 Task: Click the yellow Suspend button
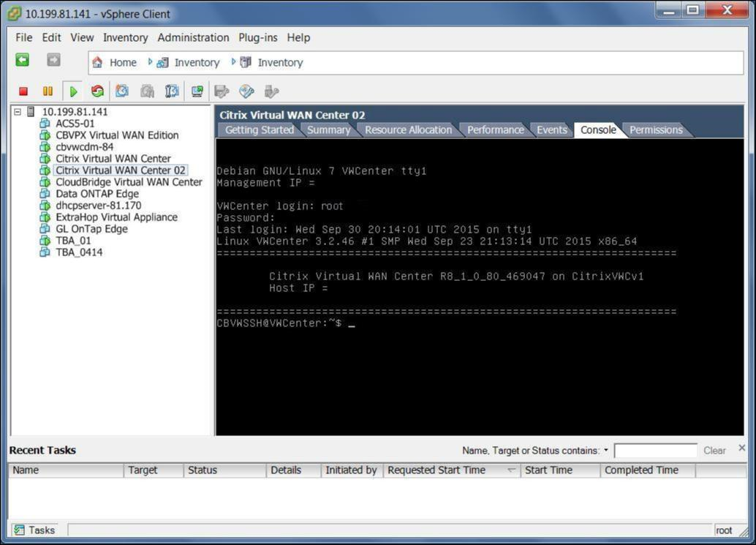[48, 91]
